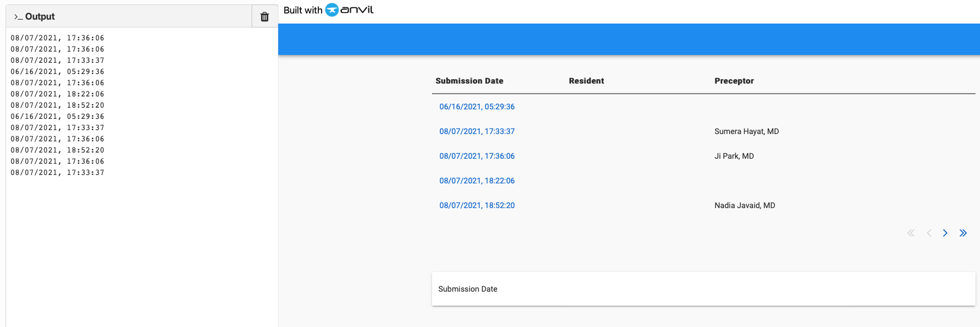
Task: Click the Preceptor column header
Action: 734,81
